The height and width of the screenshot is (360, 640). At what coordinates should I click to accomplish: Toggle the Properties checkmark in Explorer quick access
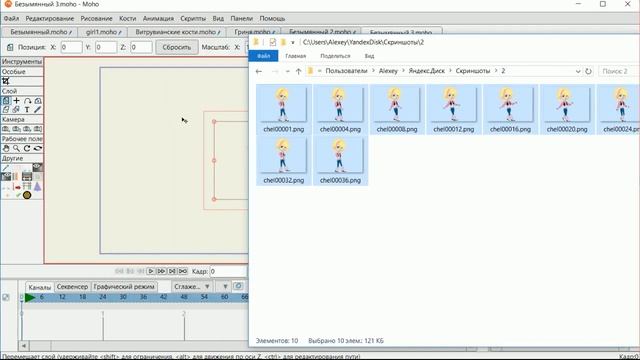pos(273,42)
